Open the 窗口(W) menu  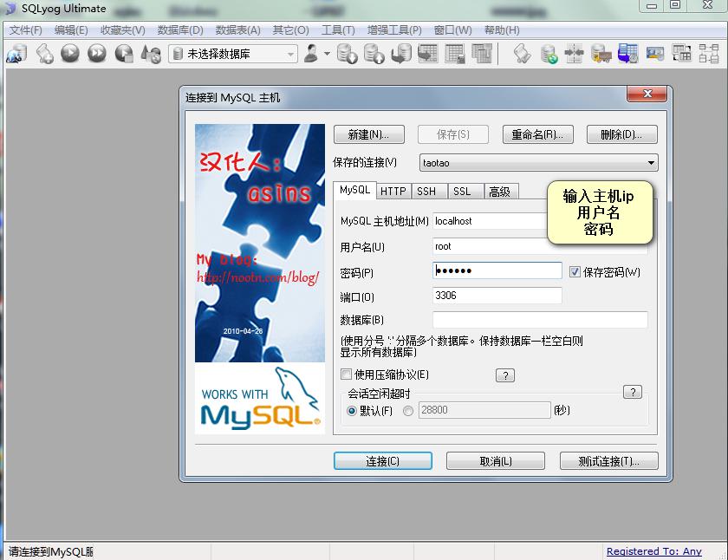point(452,30)
